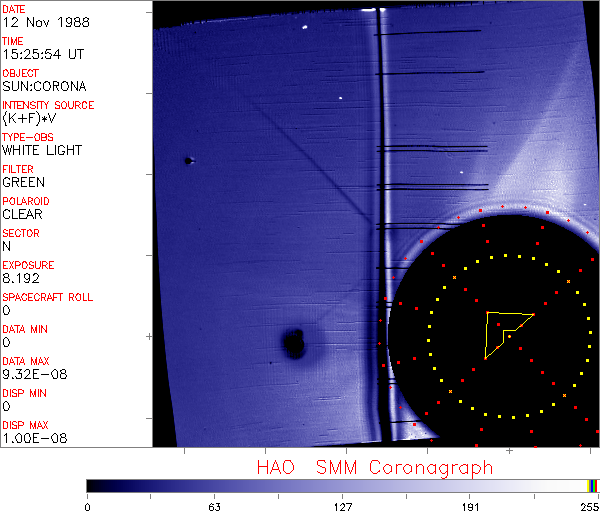This screenshot has height=512, width=600.
Task: Click the SPACECRAFT ROLL label
Action: coord(48,297)
